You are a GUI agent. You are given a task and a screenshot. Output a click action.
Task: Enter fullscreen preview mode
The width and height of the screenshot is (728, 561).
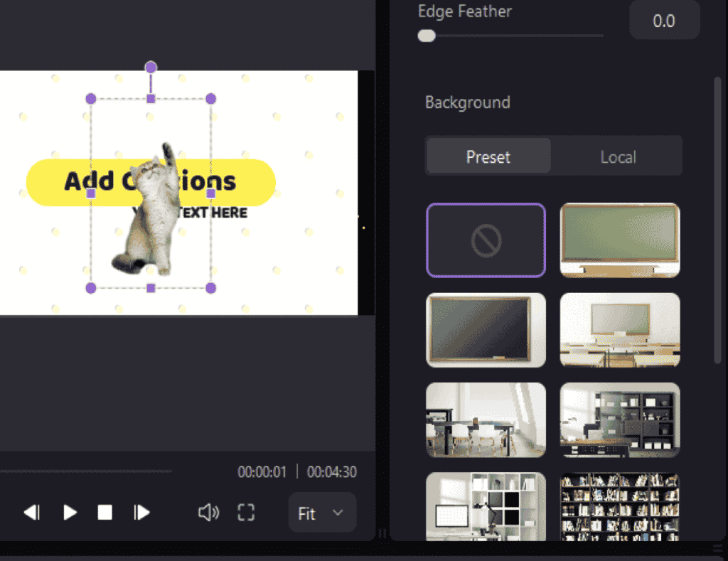pyautogui.click(x=246, y=512)
